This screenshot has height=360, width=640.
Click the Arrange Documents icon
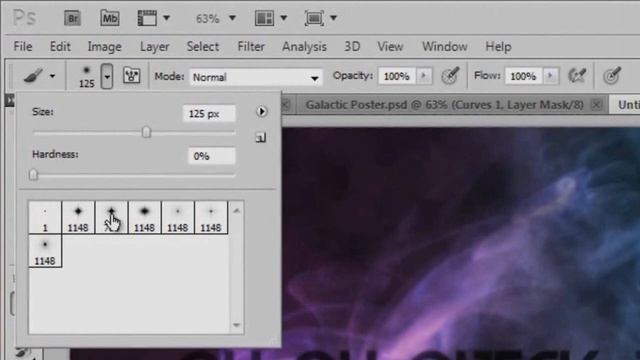click(264, 18)
